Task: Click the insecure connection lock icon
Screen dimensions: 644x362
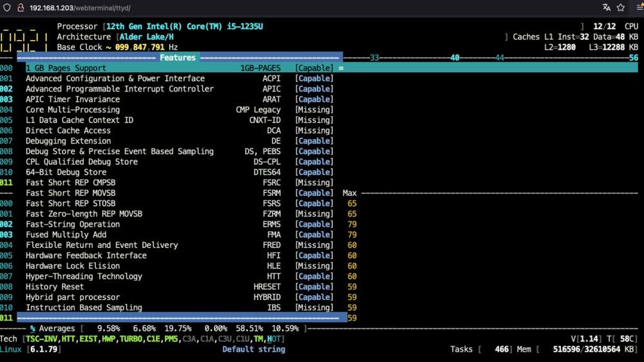Action: pyautogui.click(x=21, y=8)
